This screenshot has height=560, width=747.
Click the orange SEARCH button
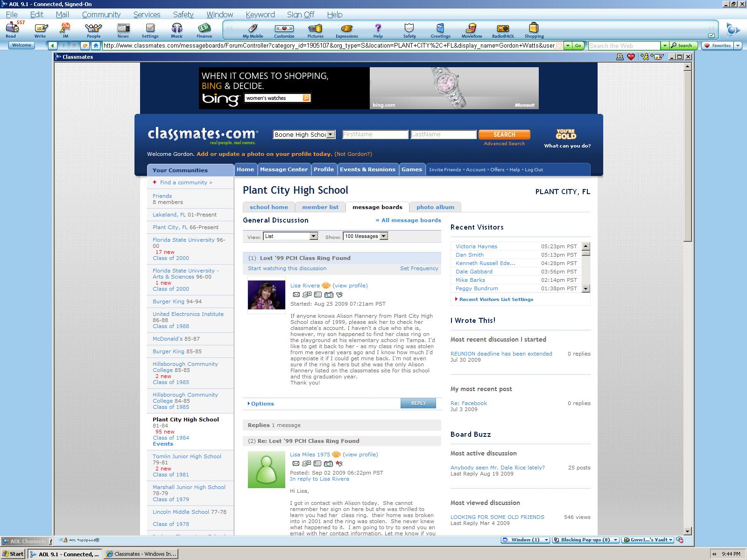point(504,134)
